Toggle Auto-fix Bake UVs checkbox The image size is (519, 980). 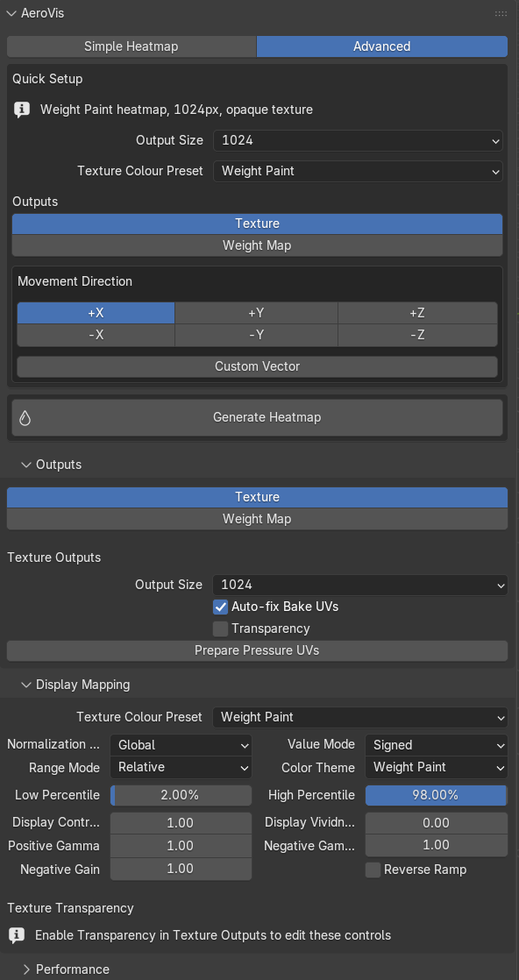[220, 607]
